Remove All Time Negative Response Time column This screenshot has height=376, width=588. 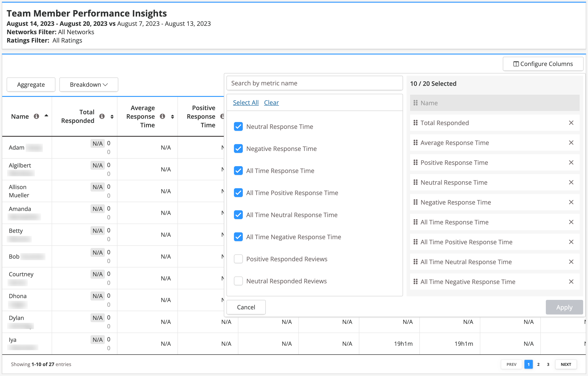coord(571,282)
